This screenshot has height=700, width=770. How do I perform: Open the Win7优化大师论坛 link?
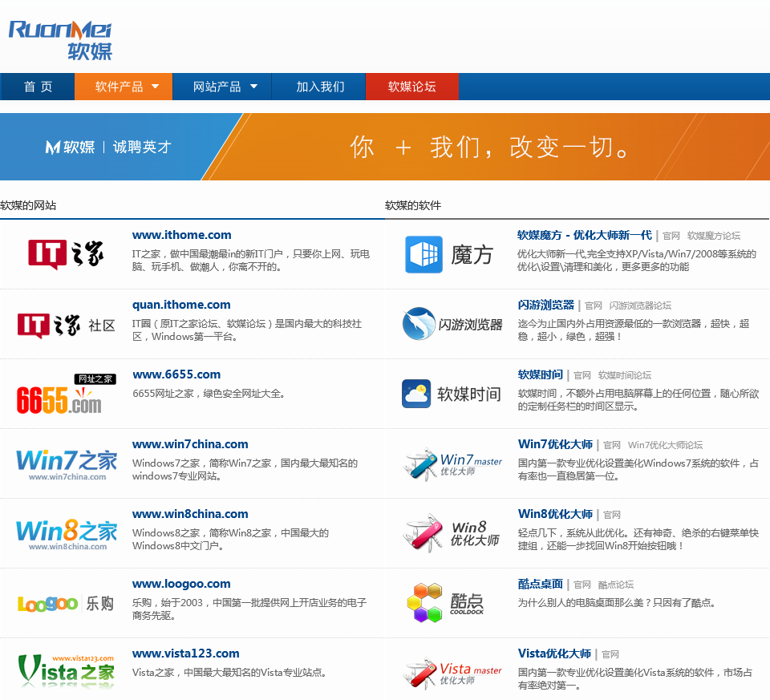click(x=666, y=445)
